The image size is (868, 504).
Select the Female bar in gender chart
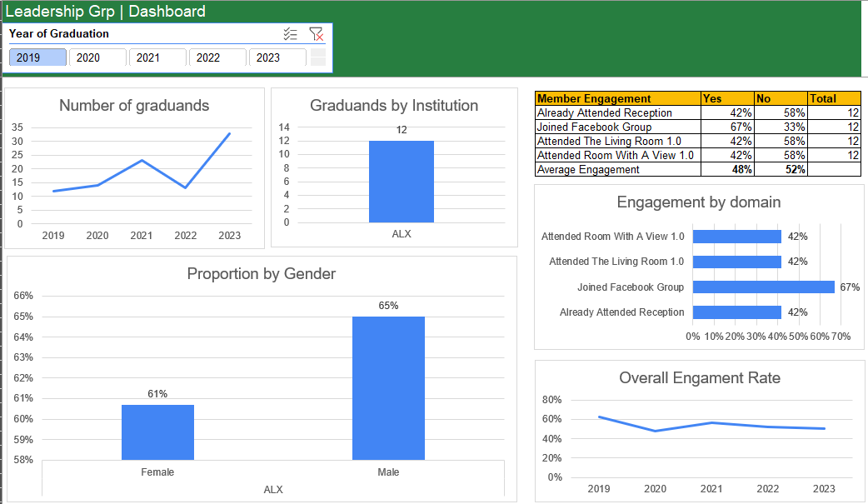(157, 432)
